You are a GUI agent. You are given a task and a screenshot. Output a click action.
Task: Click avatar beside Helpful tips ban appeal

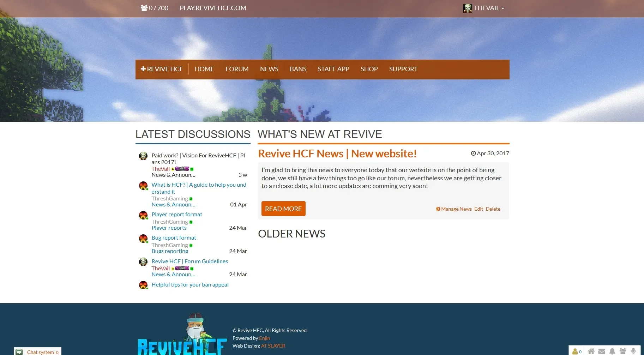(143, 285)
